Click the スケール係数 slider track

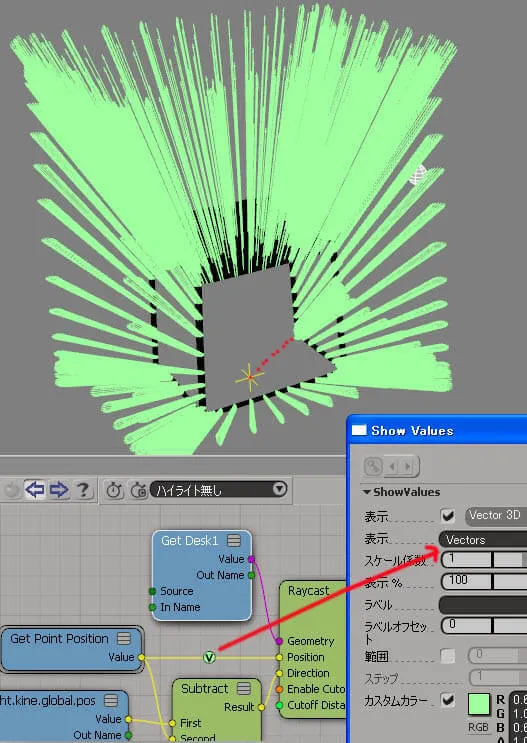pyautogui.click(x=510, y=560)
